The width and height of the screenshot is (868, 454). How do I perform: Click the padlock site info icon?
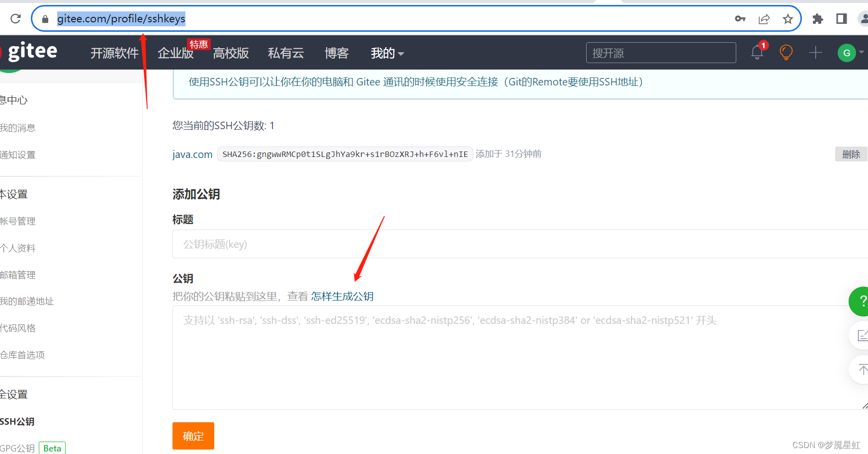[x=45, y=19]
